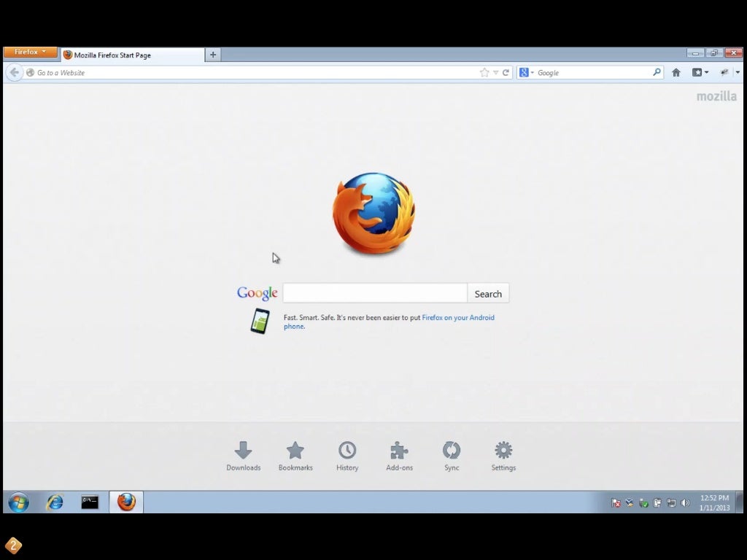This screenshot has height=560, width=747.
Task: Restore down the Firefox window
Action: coord(713,52)
